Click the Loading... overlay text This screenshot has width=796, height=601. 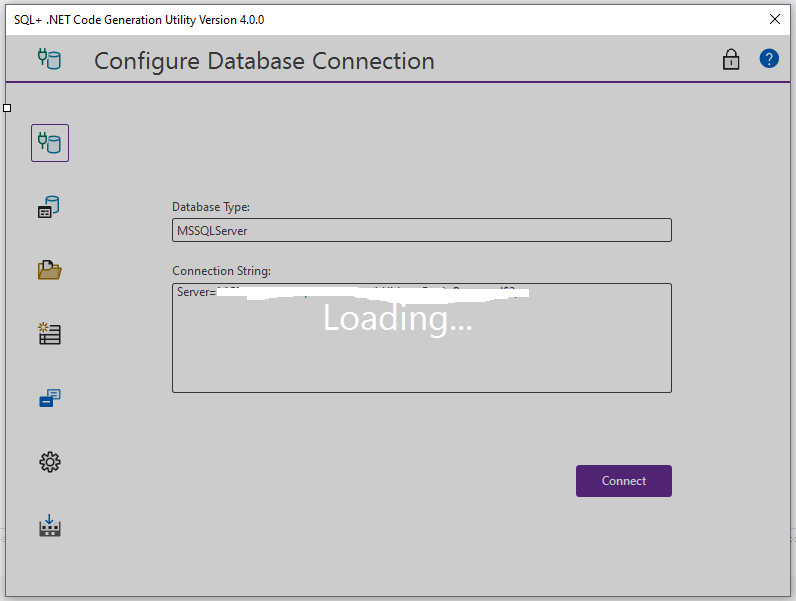(397, 318)
